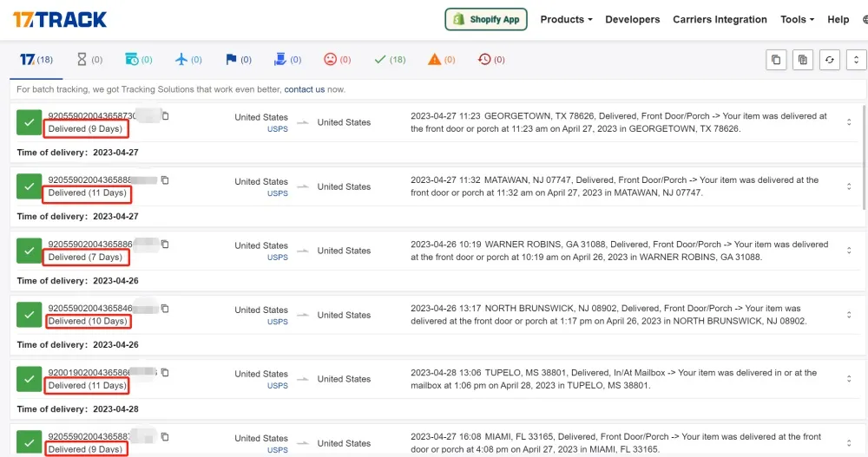The image size is (868, 457).
Task: Expand all tracking results with toolbar toggle
Action: click(856, 60)
